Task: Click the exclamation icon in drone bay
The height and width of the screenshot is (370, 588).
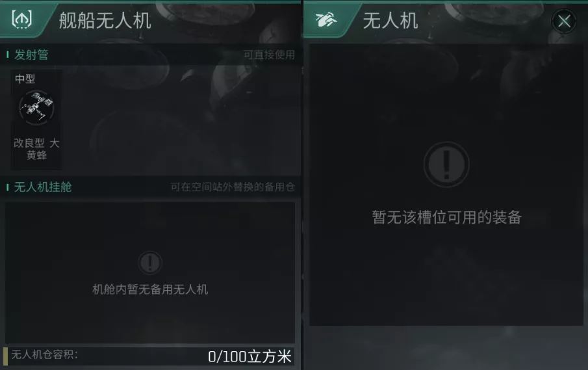Action: (150, 262)
